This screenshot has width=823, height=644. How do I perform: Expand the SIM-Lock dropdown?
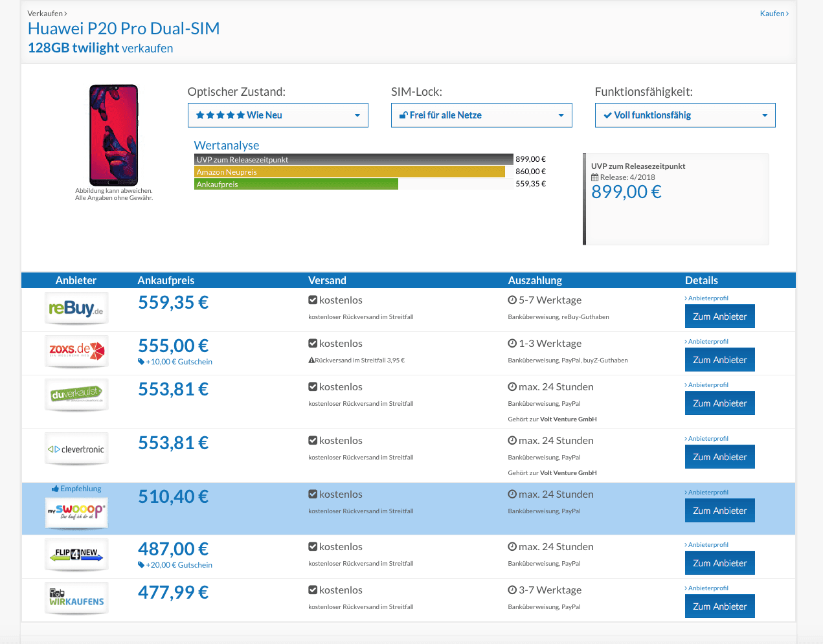tap(481, 115)
